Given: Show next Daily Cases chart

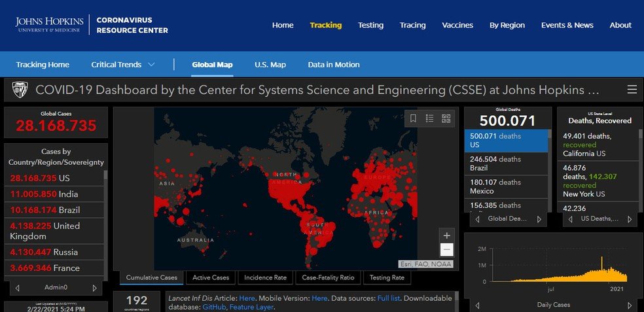Looking at the screenshot, I should 630,305.
